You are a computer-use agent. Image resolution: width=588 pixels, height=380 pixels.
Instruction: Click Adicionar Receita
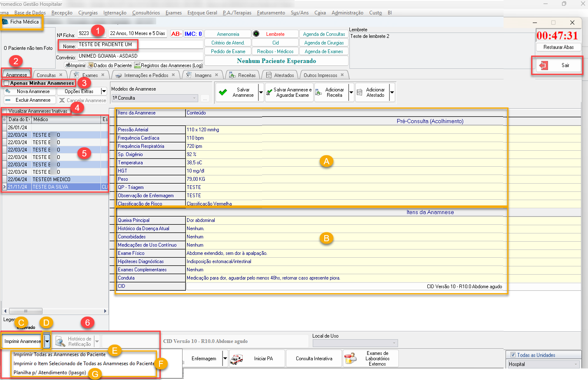click(x=331, y=92)
